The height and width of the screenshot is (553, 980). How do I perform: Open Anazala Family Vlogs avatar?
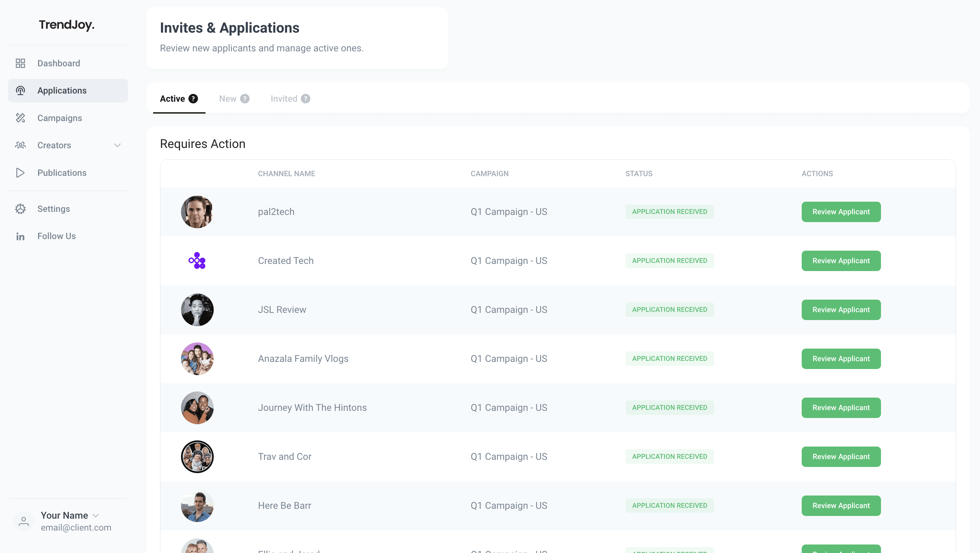tap(197, 359)
